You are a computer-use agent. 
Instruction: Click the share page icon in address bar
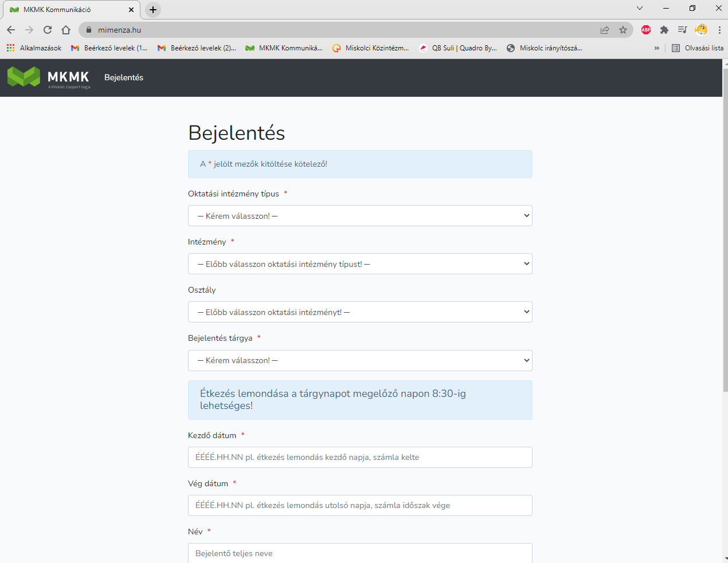click(605, 30)
